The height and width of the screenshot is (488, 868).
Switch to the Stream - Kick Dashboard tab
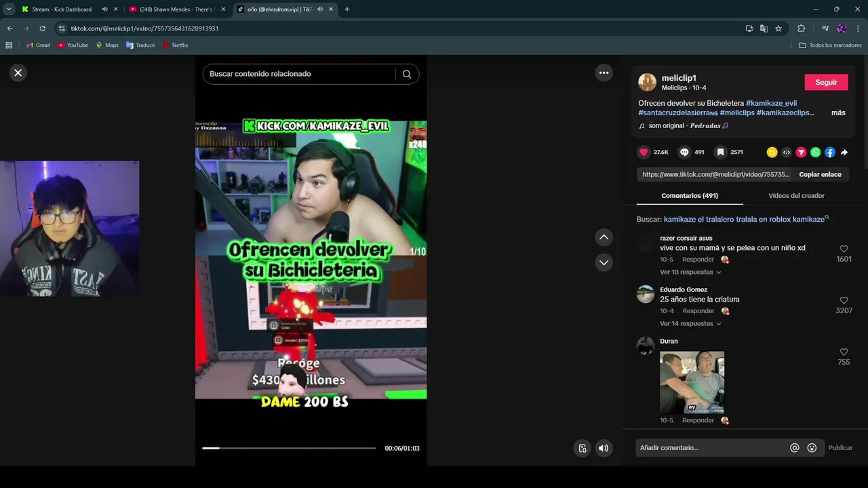[x=62, y=9]
